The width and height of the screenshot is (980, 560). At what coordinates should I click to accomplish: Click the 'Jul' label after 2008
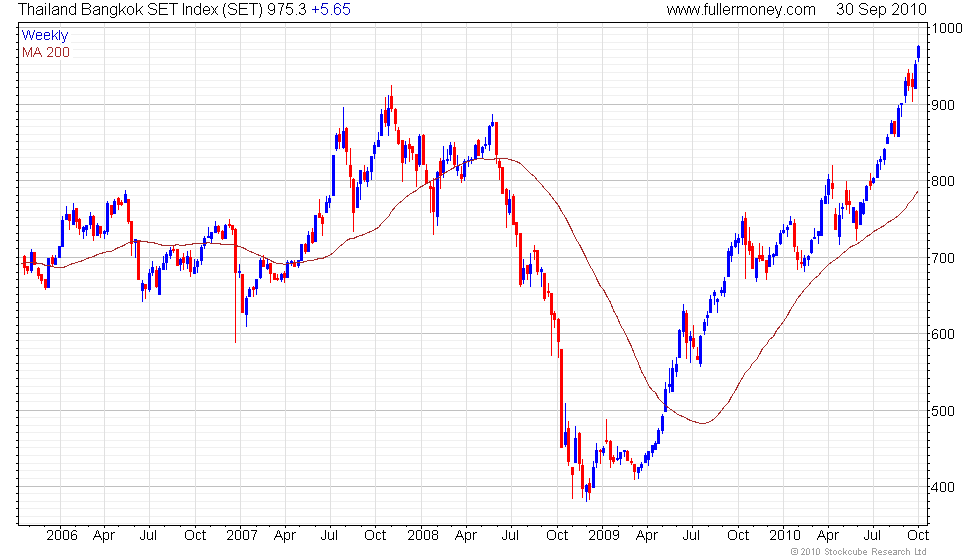tap(510, 535)
